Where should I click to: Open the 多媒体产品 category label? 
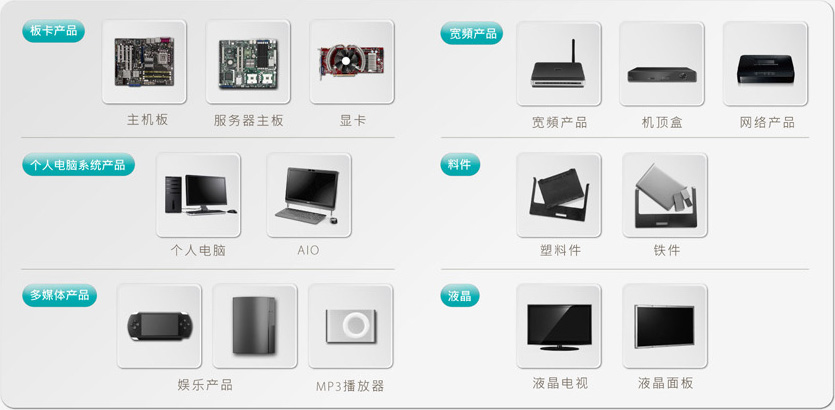(x=60, y=295)
